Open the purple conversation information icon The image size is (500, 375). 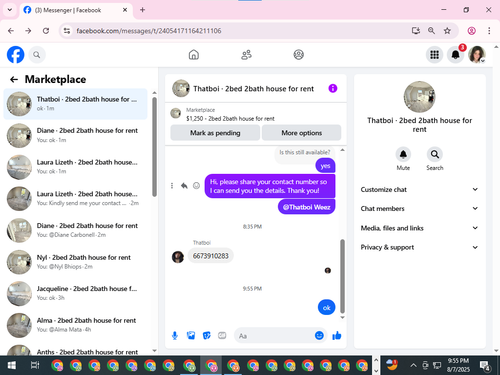(333, 88)
